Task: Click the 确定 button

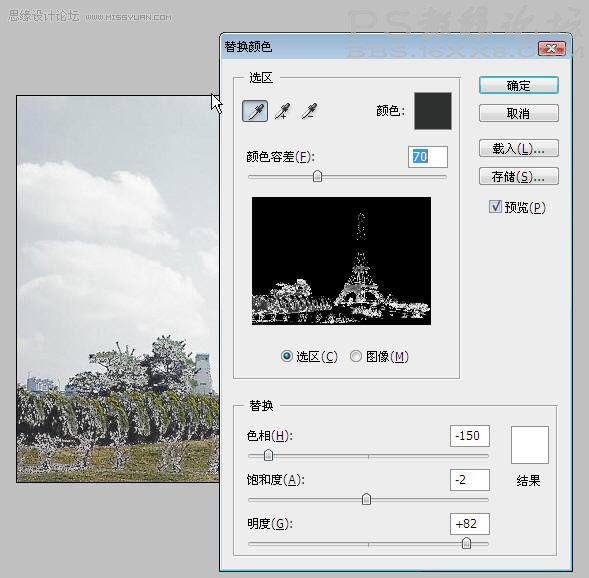Action: (519, 86)
